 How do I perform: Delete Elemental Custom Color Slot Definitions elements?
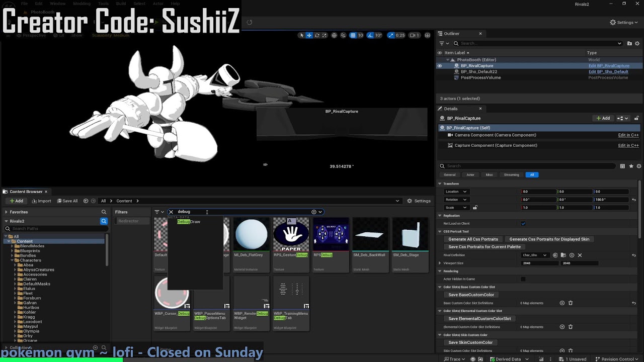tap(571, 327)
